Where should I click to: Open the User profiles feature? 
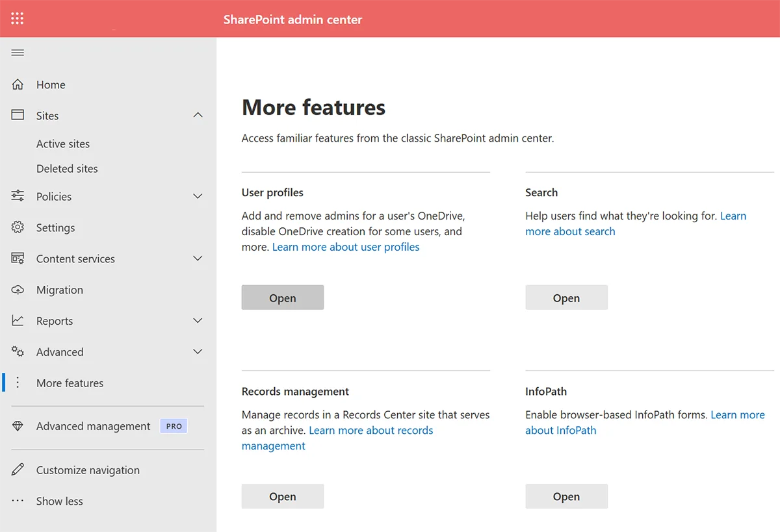[282, 298]
